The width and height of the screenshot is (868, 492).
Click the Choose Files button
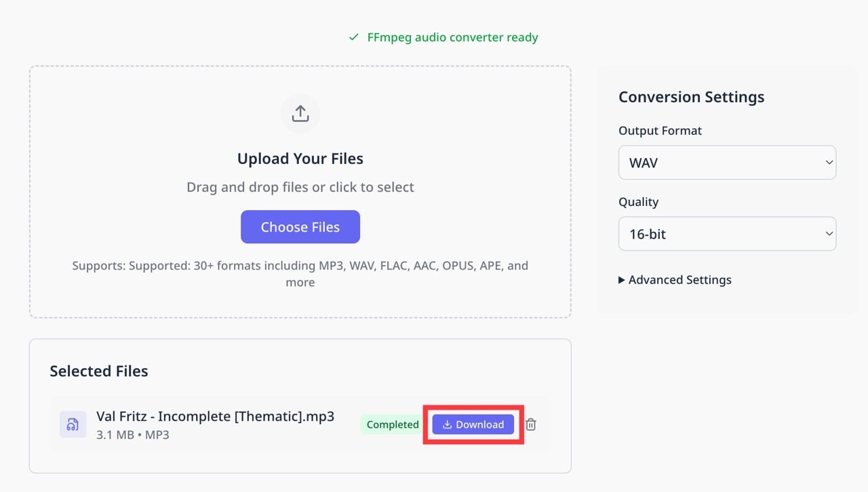pyautogui.click(x=300, y=227)
